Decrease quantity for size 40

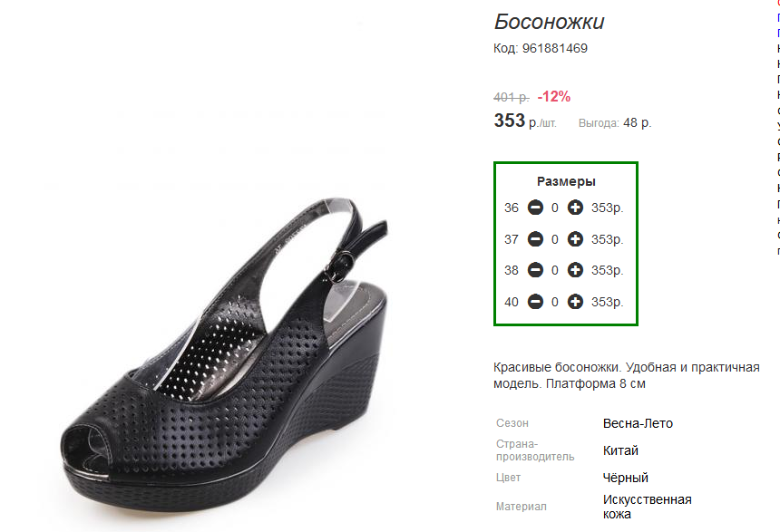tap(535, 301)
